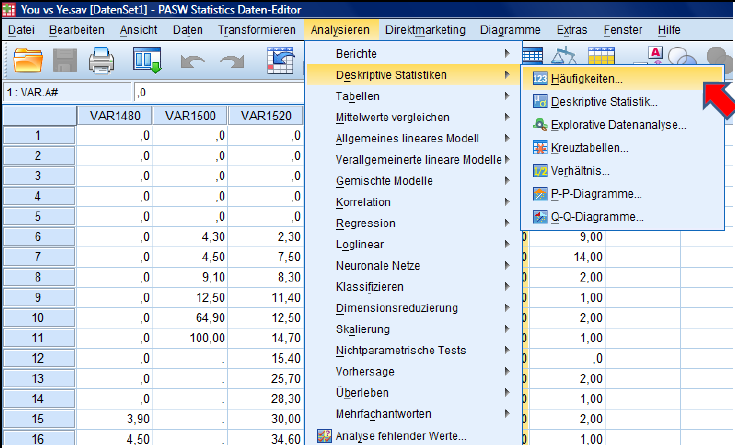The image size is (735, 448).
Task: Expand the Regression submenu
Action: coord(414,223)
